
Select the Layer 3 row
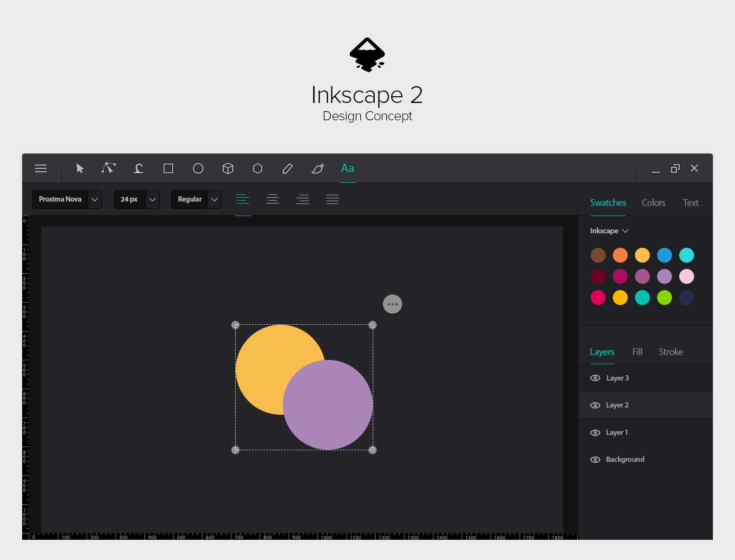click(x=646, y=378)
